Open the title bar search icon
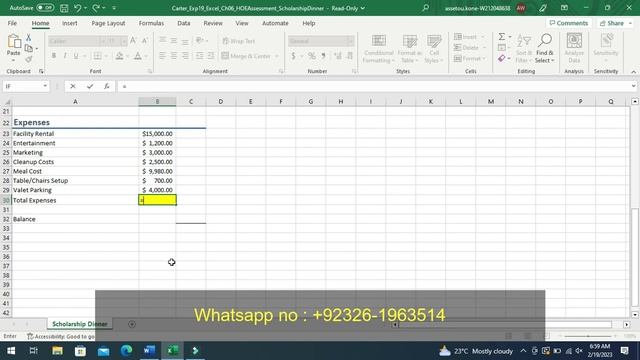Viewport: 640px width, 360px height. click(425, 8)
